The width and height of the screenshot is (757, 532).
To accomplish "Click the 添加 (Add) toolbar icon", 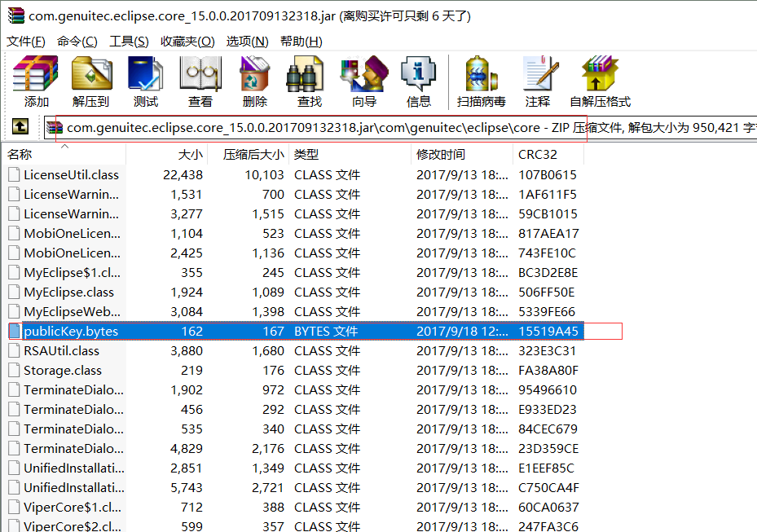I will (36, 73).
